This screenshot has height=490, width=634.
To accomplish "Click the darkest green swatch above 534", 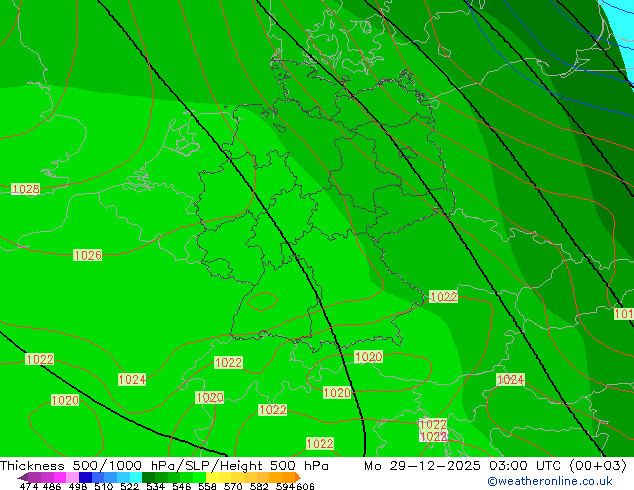I will coord(148,477).
